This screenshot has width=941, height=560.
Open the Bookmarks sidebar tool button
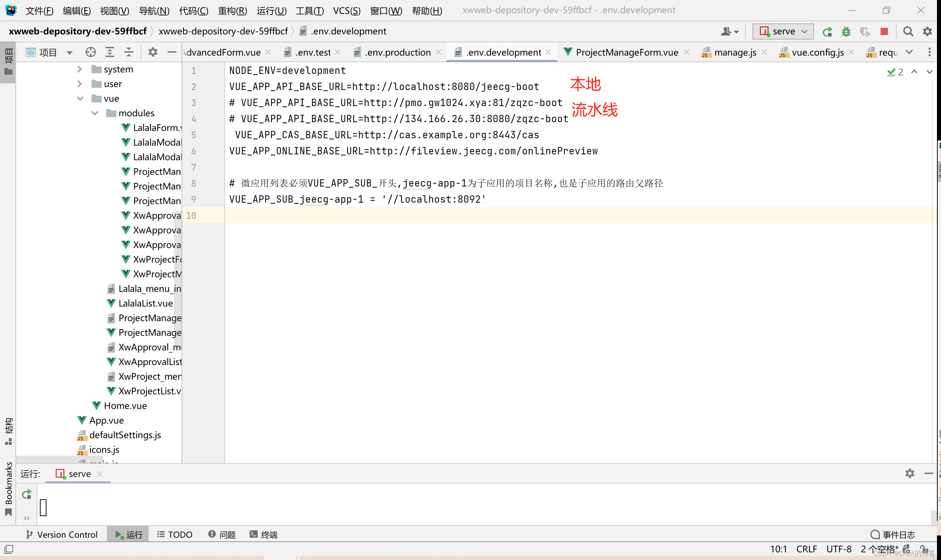pyautogui.click(x=8, y=489)
